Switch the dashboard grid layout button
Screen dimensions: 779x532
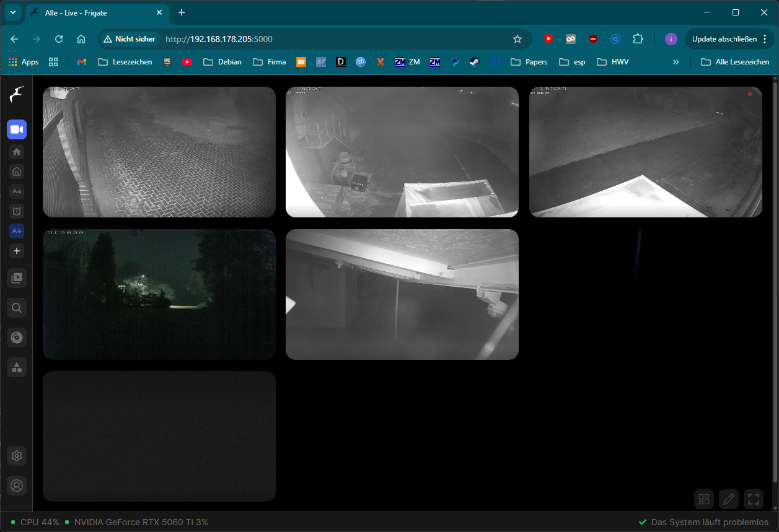click(x=704, y=499)
